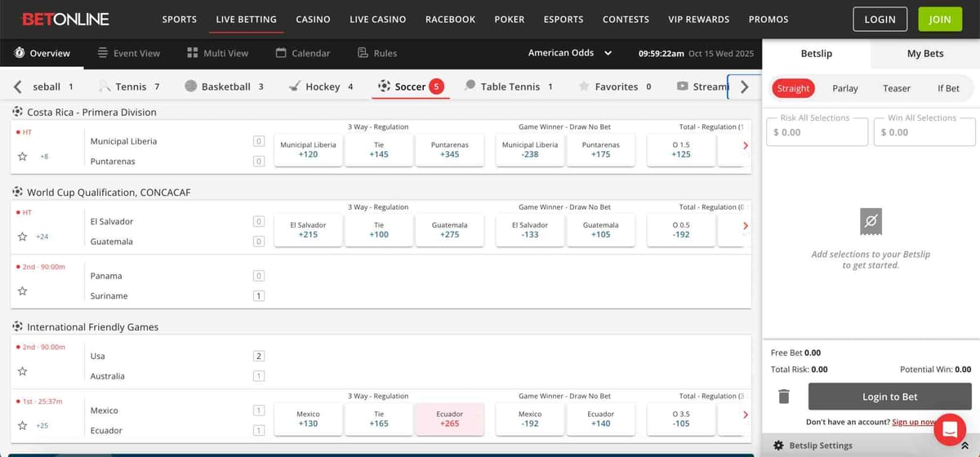Open the SPORTS menu
The image size is (980, 457).
(x=180, y=19)
